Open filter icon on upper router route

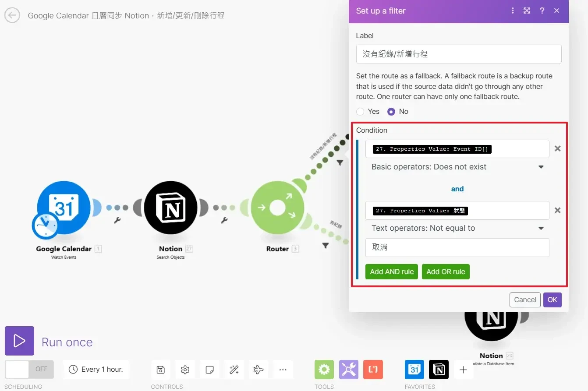tap(340, 162)
